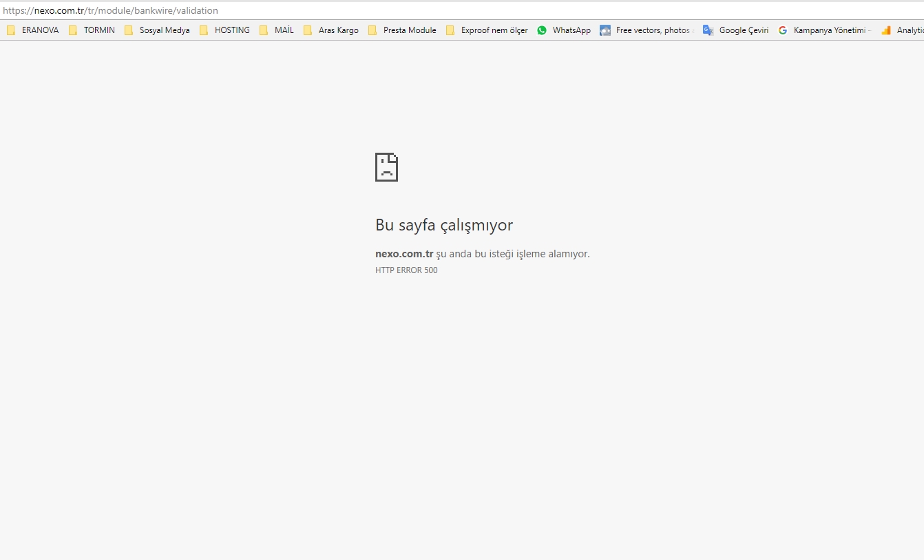This screenshot has width=924, height=560.
Task: Launch the WhatsApp bookmark
Action: point(564,30)
